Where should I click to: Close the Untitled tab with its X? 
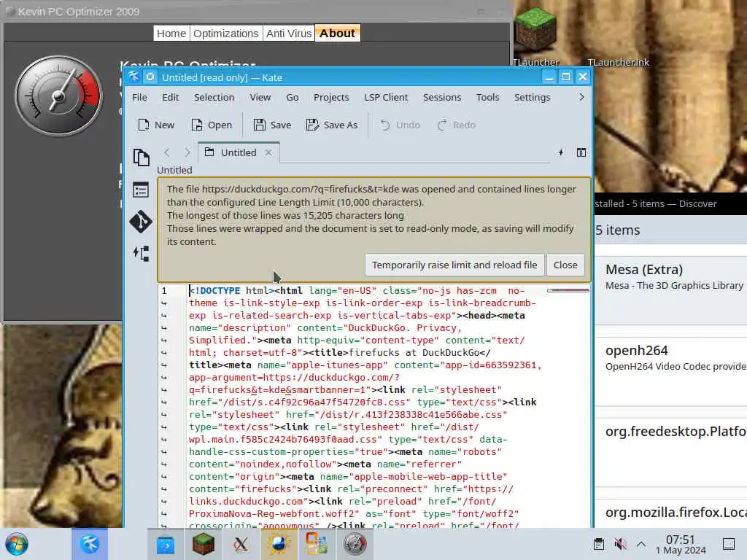click(268, 152)
